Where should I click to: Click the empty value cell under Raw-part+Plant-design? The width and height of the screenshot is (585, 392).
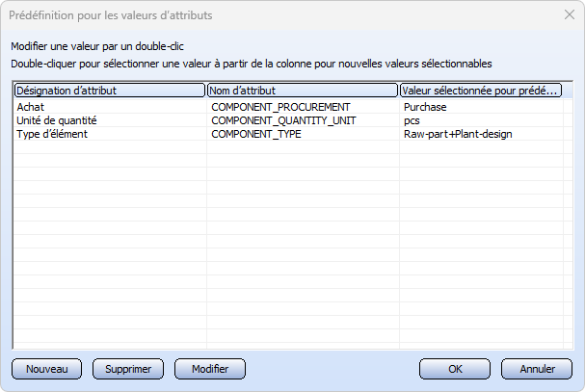[x=481, y=147]
